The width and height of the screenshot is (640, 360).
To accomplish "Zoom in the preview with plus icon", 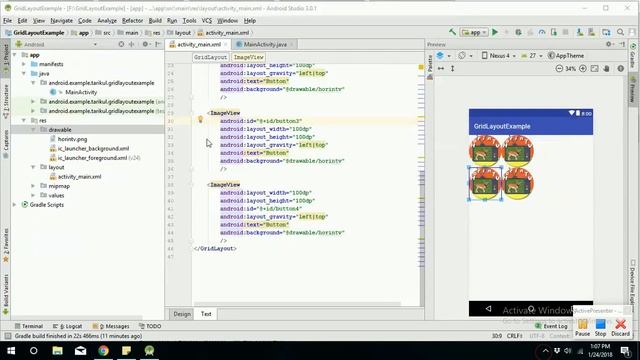I will click(x=583, y=69).
